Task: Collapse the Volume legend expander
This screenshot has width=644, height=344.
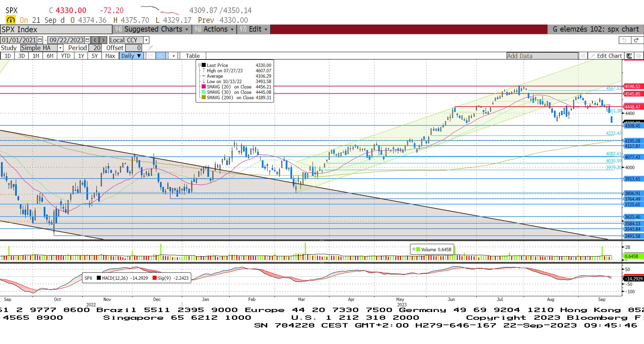Action: coord(414,249)
